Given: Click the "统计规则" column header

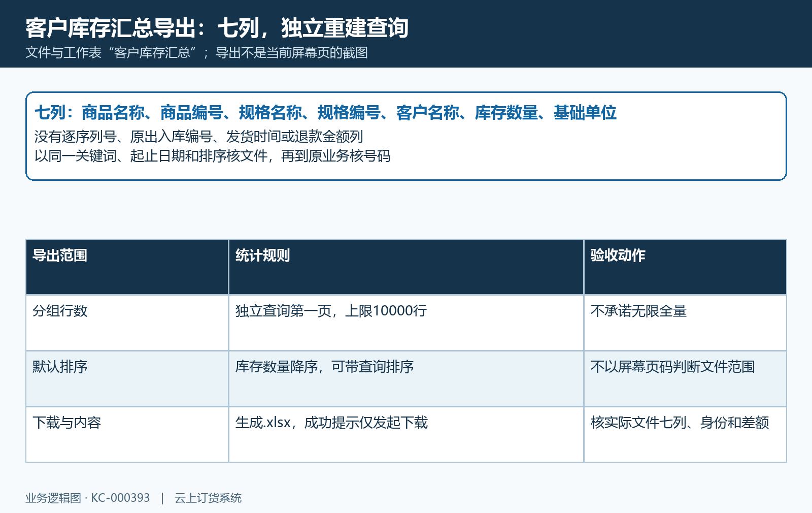Looking at the screenshot, I should 406,267.
